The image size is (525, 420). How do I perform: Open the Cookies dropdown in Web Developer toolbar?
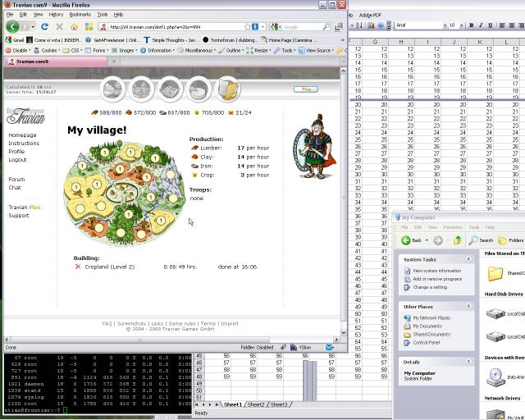point(47,50)
